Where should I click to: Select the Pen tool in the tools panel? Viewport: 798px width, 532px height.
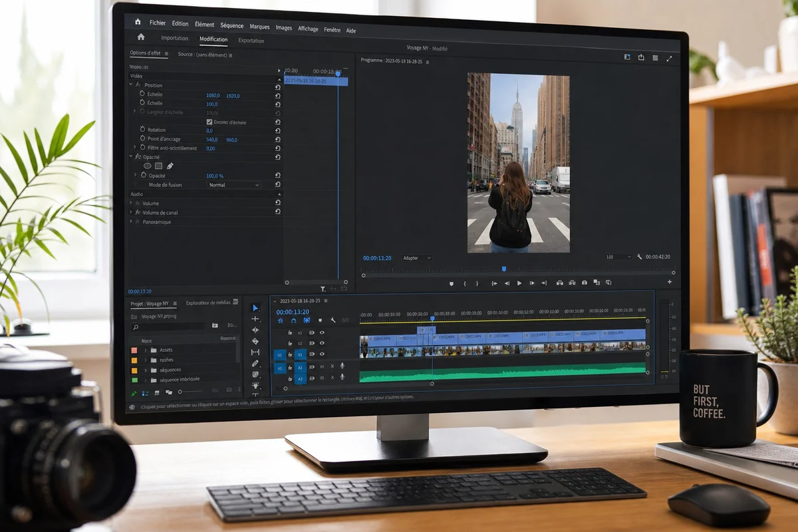click(x=255, y=363)
